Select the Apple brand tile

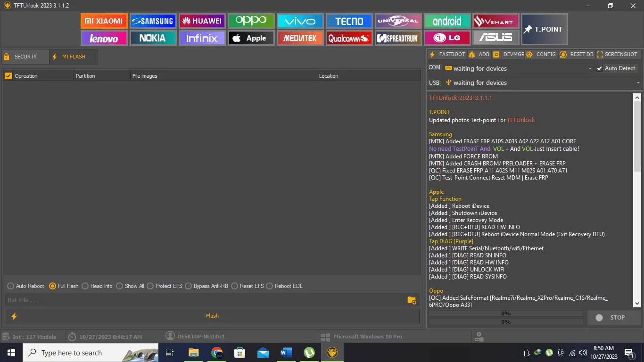click(x=251, y=38)
